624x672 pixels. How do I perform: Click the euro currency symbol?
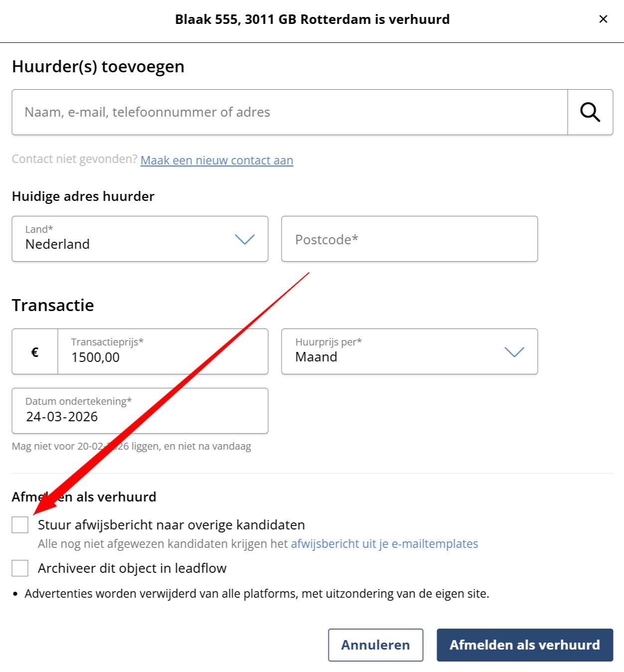(x=35, y=352)
